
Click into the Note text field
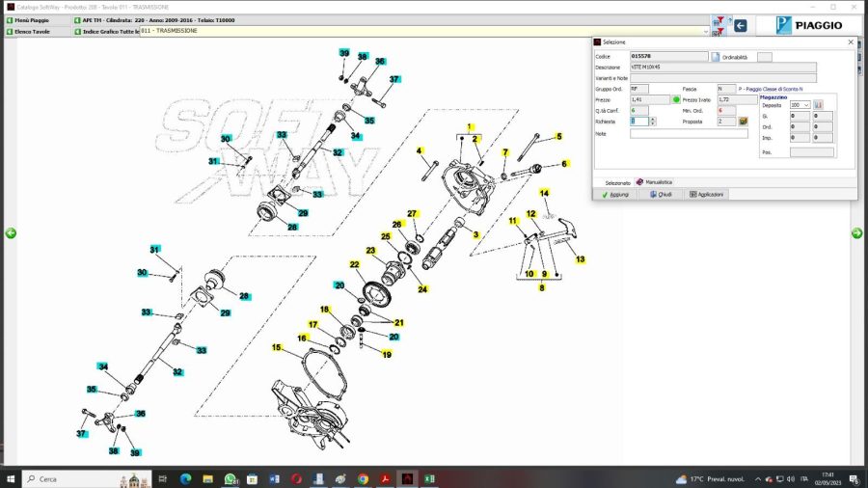689,133
